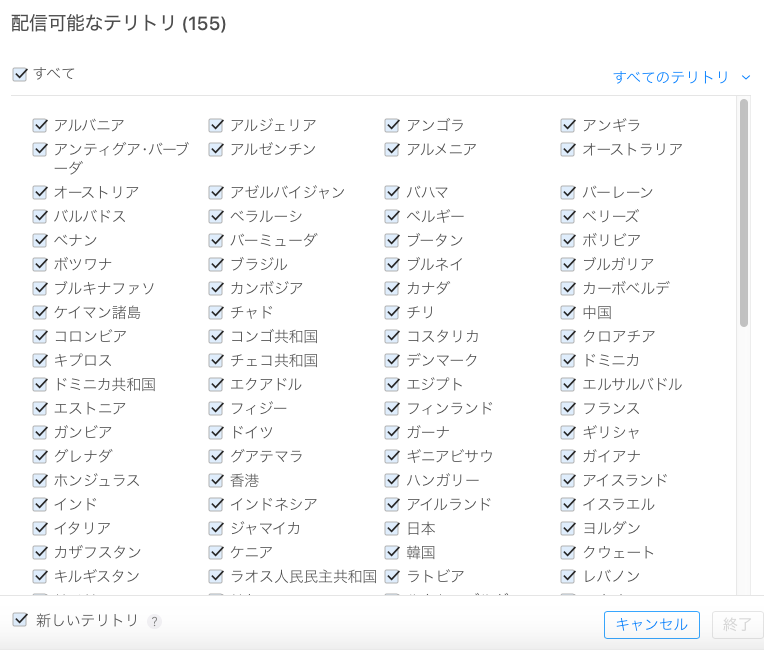The width and height of the screenshot is (764, 650).
Task: Uncheck the 日本 territory checkbox
Action: [x=392, y=528]
